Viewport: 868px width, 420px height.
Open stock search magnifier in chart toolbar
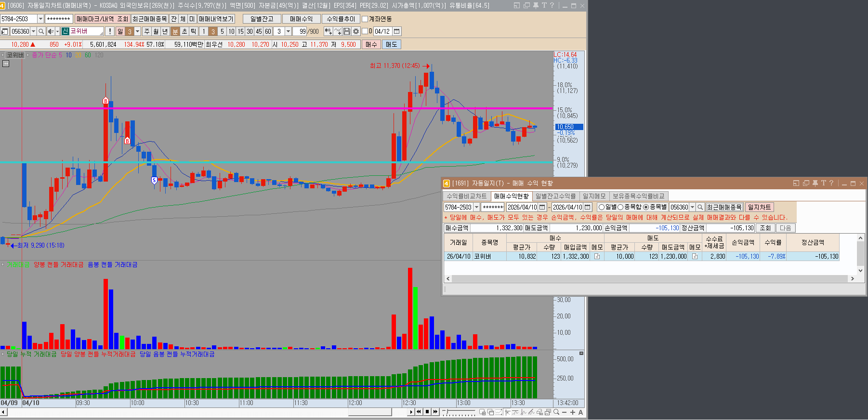pos(41,31)
